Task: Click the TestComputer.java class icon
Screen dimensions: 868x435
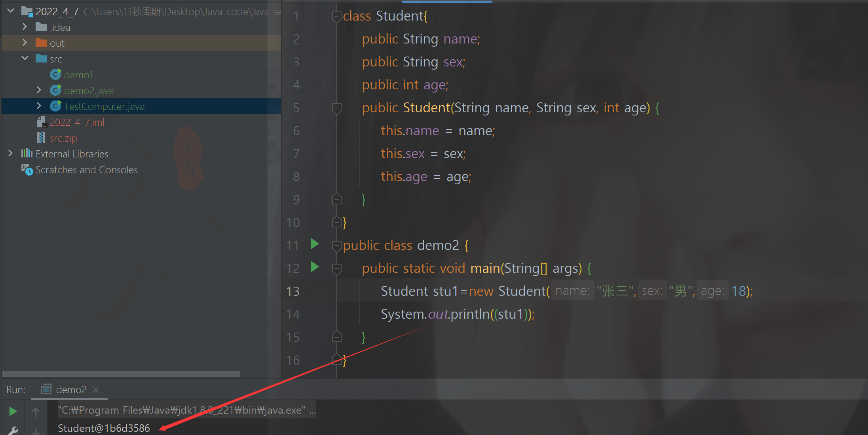Action: coord(56,106)
